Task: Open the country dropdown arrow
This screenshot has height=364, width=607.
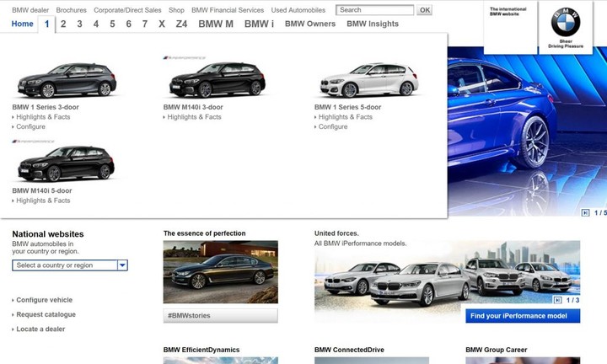Action: tap(122, 265)
